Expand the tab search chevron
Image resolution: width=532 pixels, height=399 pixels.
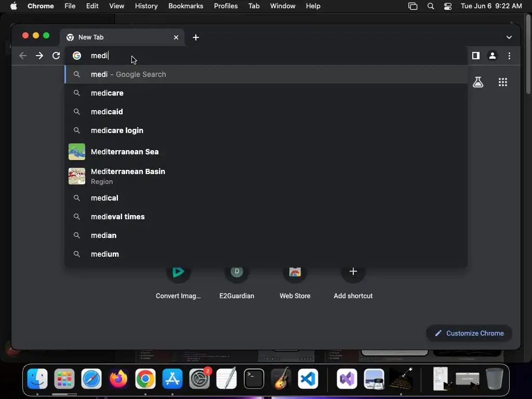coord(509,37)
